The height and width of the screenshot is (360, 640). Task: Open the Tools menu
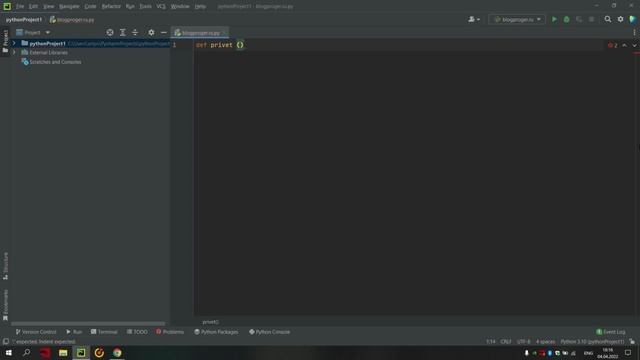(145, 6)
